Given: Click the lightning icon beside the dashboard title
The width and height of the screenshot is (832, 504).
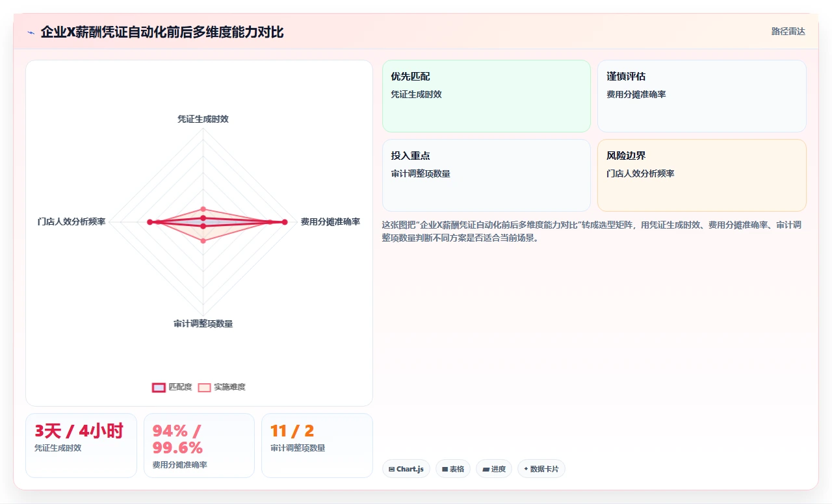Looking at the screenshot, I should 31,32.
